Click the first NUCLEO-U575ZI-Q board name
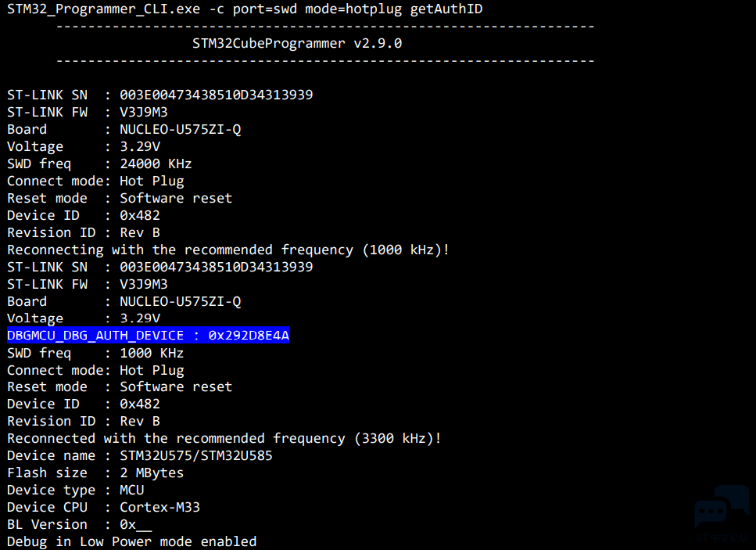This screenshot has height=550, width=756. pos(181,129)
